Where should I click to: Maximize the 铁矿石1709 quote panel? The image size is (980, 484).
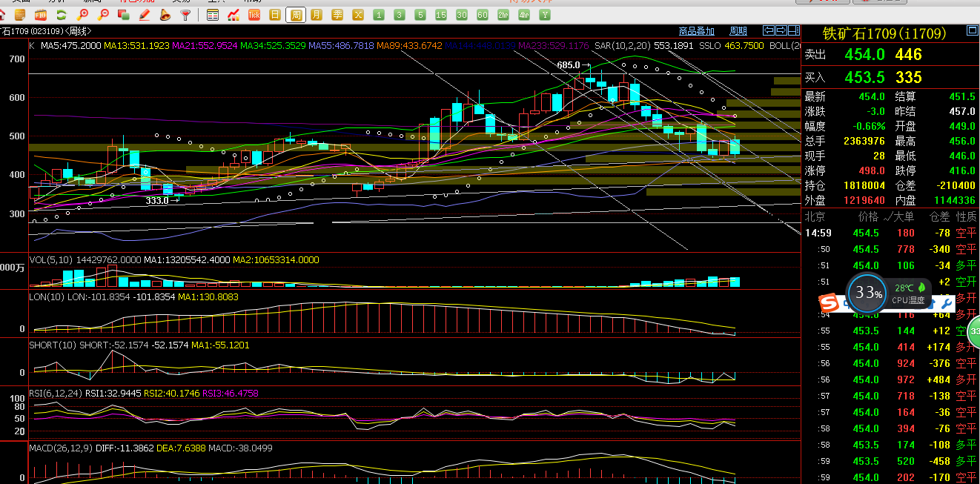[x=972, y=30]
